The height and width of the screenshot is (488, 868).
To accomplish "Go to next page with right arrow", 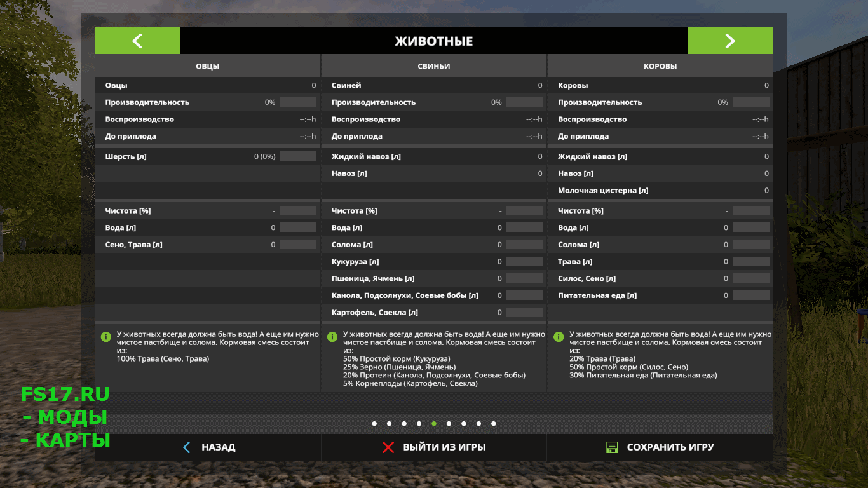I will pyautogui.click(x=730, y=41).
